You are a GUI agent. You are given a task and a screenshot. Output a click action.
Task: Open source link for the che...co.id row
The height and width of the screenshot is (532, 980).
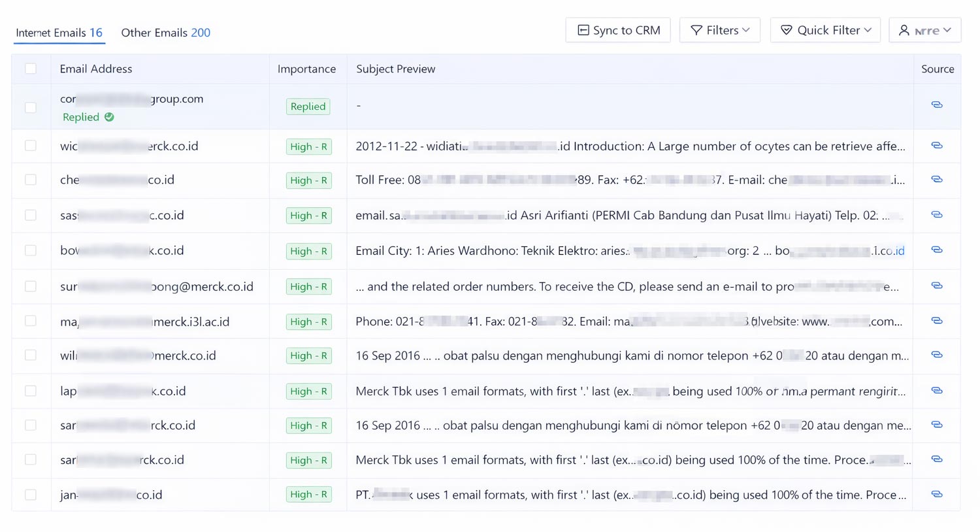tap(937, 179)
